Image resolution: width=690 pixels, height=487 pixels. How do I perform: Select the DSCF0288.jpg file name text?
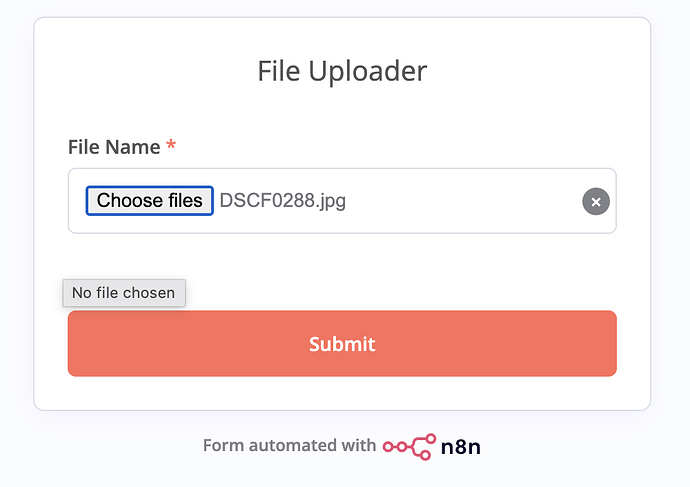(282, 201)
